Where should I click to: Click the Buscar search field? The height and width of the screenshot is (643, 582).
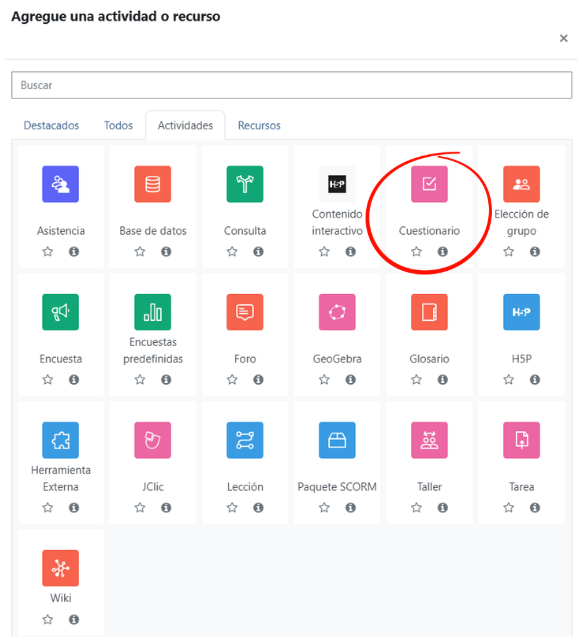(x=292, y=85)
